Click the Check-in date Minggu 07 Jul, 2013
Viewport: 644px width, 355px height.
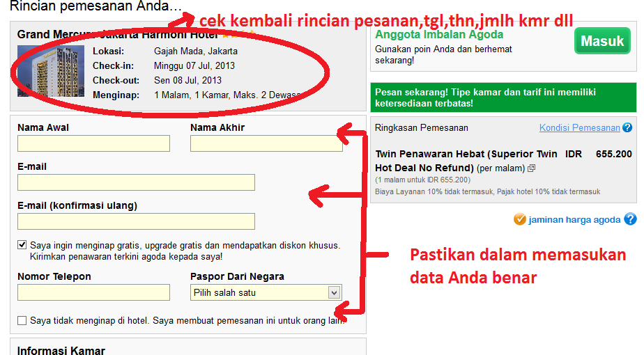click(194, 65)
